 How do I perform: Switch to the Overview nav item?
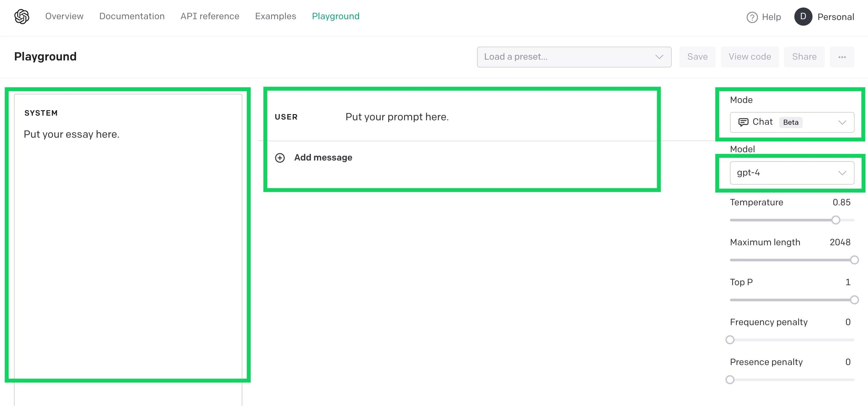(64, 16)
